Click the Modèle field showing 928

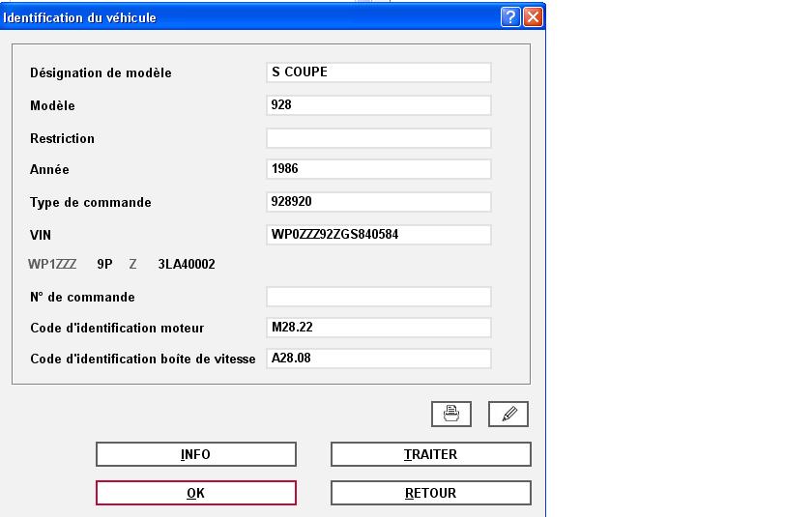tap(379, 105)
